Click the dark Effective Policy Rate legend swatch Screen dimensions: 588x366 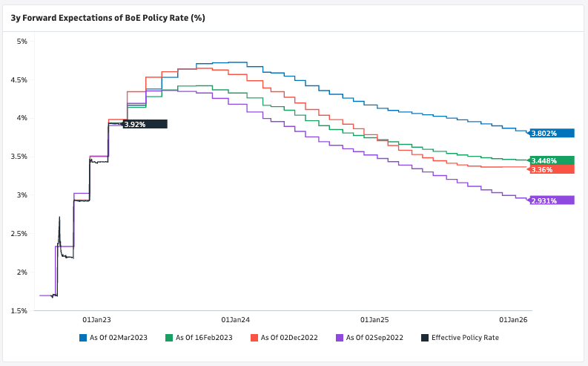424,338
